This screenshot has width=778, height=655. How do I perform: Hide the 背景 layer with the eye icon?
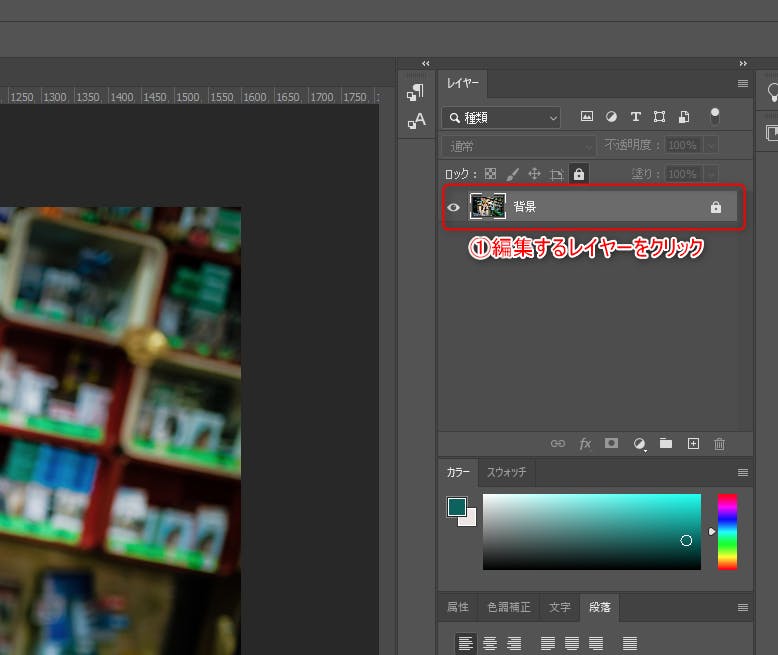click(x=453, y=207)
